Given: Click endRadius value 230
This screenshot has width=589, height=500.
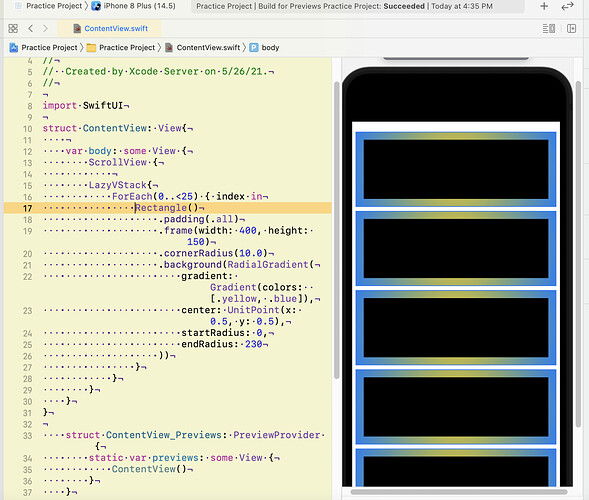Looking at the screenshot, I should tap(254, 344).
